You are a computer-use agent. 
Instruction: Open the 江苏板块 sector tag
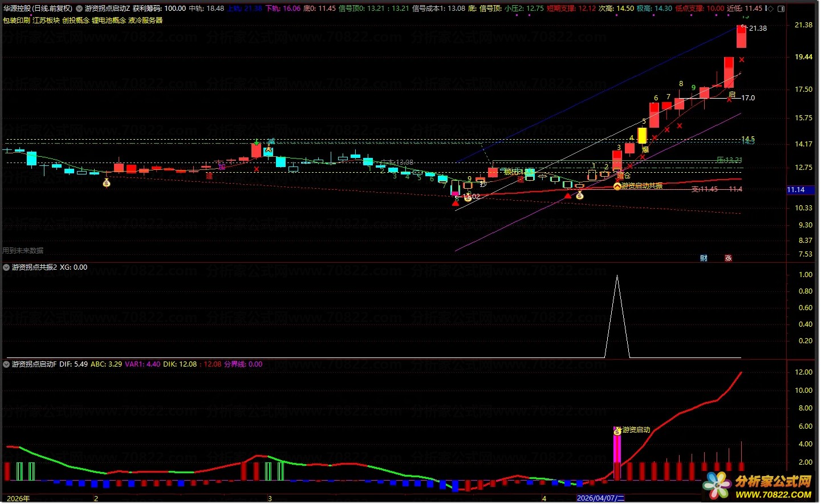coord(46,20)
